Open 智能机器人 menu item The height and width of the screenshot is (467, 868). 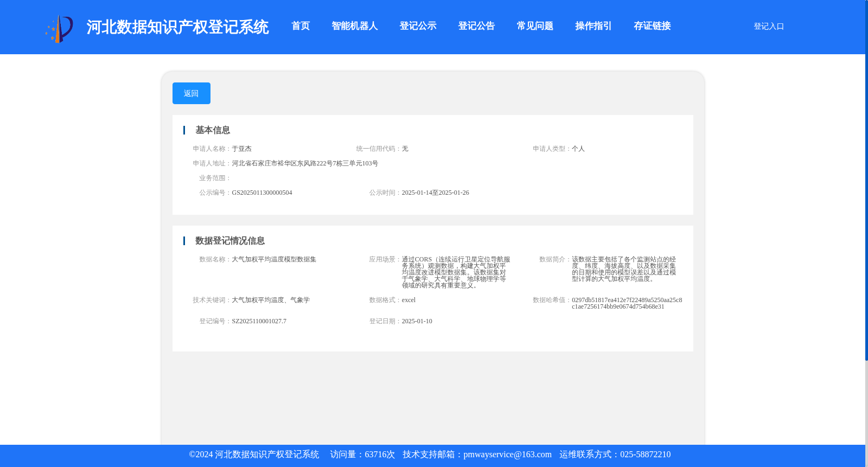coord(354,26)
